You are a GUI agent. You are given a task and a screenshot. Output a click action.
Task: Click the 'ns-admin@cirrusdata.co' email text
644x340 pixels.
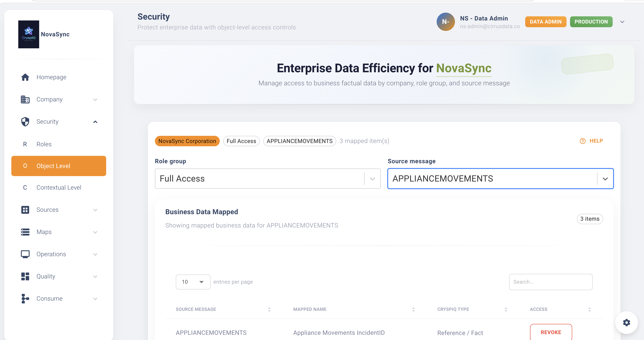click(x=490, y=26)
